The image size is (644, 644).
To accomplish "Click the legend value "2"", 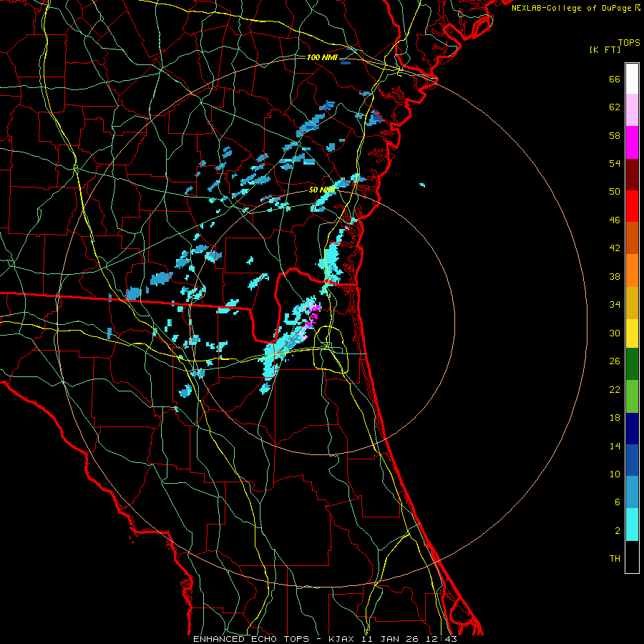I will click(x=618, y=531).
